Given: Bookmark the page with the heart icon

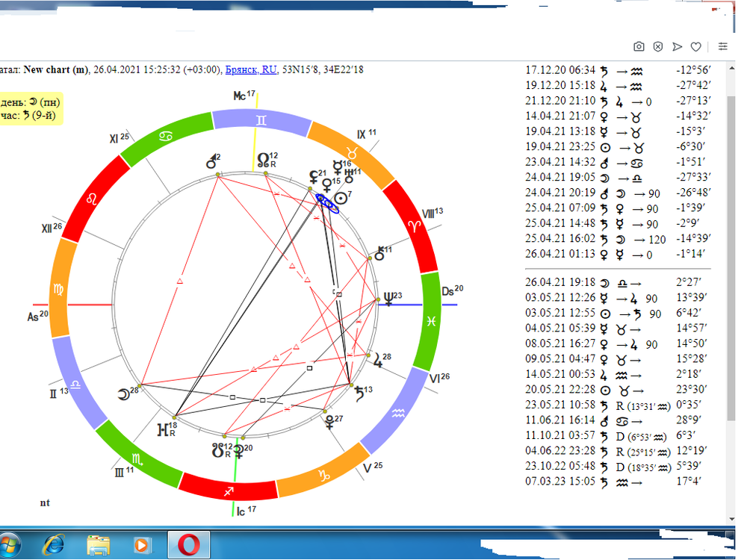Looking at the screenshot, I should coord(696,46).
